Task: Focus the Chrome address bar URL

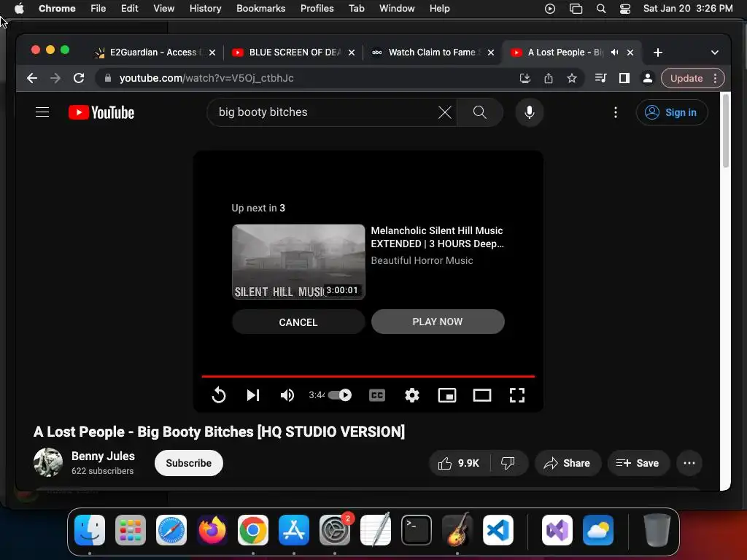Action: [x=206, y=78]
